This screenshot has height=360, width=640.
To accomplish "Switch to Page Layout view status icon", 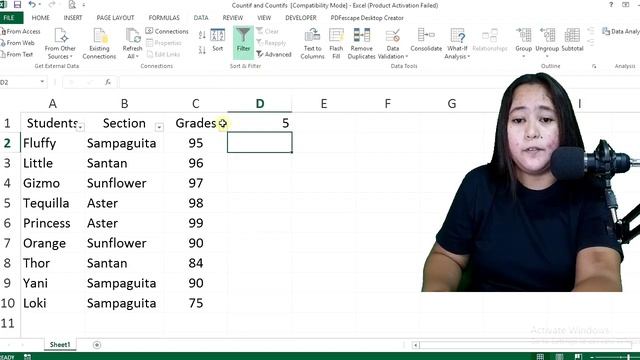I will pos(559,357).
